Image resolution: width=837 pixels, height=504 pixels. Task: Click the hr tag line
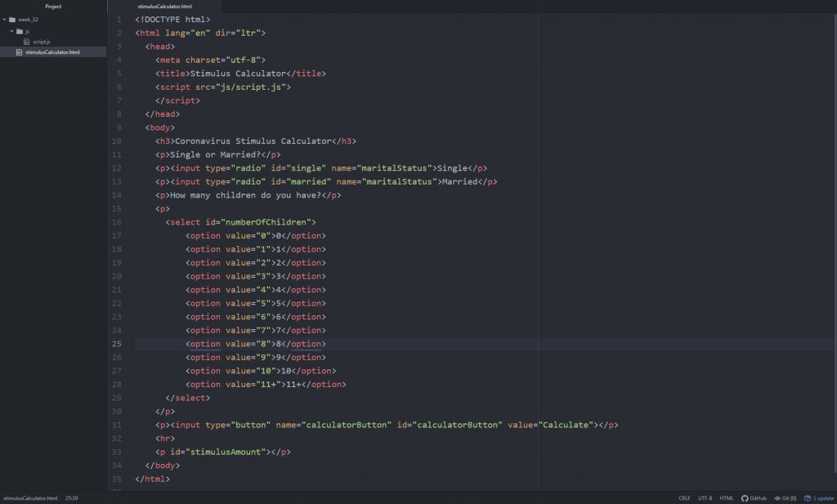point(165,439)
